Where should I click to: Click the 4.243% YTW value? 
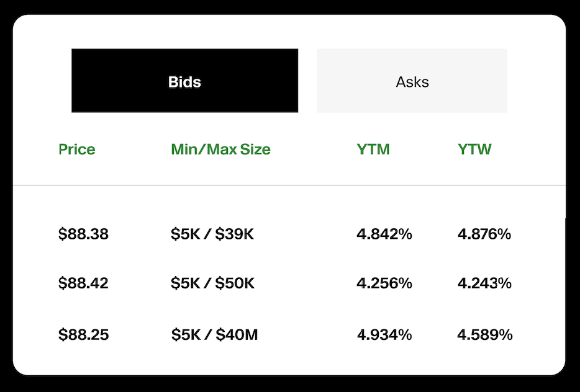click(484, 283)
